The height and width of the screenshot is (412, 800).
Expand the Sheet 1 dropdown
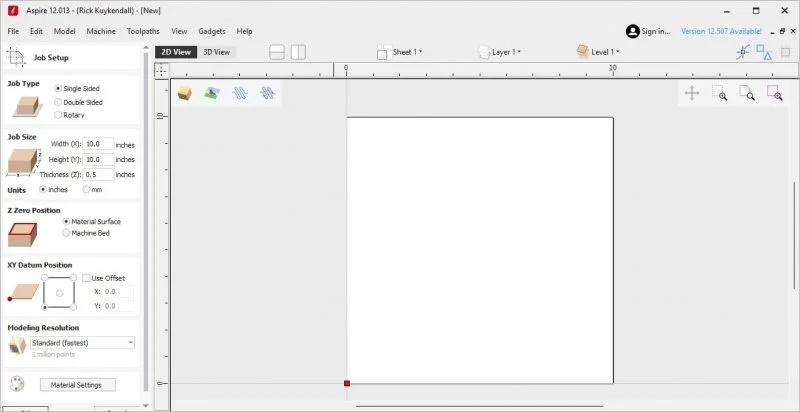tap(408, 52)
